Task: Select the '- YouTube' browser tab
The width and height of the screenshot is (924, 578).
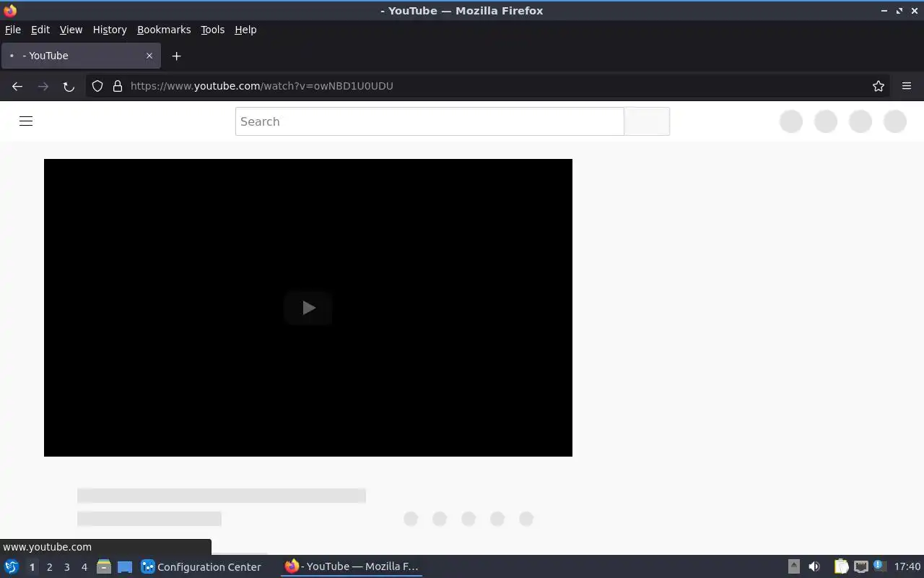Action: pyautogui.click(x=81, y=56)
